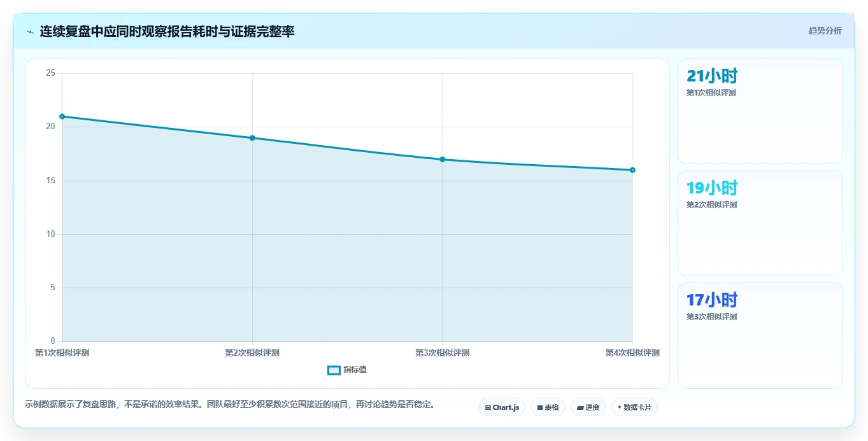Open the 19小时 data card

760,223
